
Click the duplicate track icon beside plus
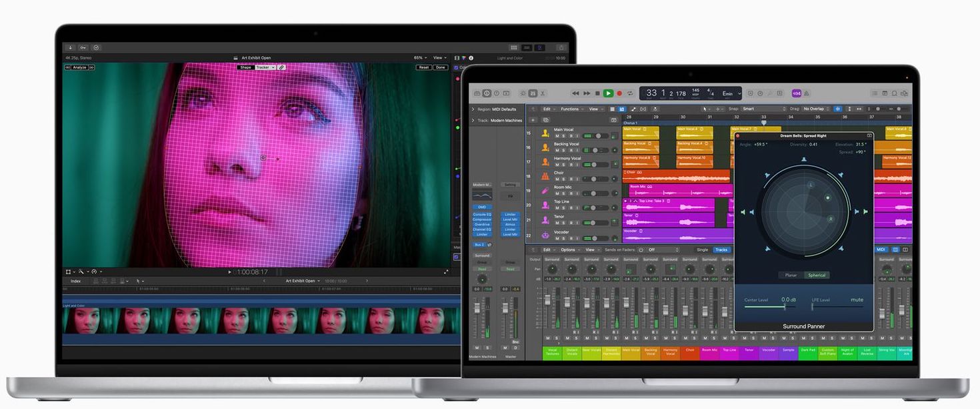pos(545,120)
